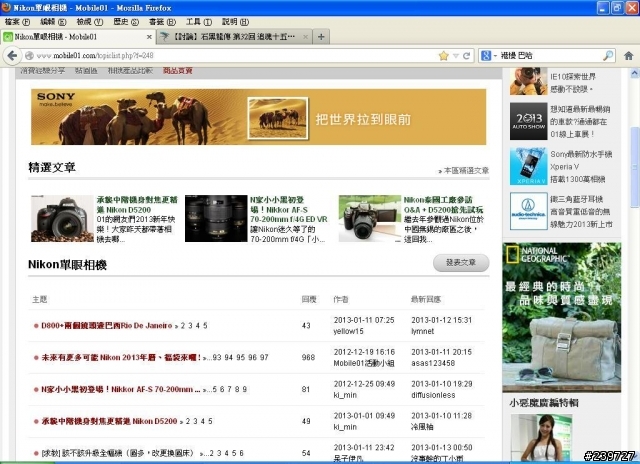Click the Sony camel banner advertisement
This screenshot has height=464, width=640.
pyautogui.click(x=258, y=117)
